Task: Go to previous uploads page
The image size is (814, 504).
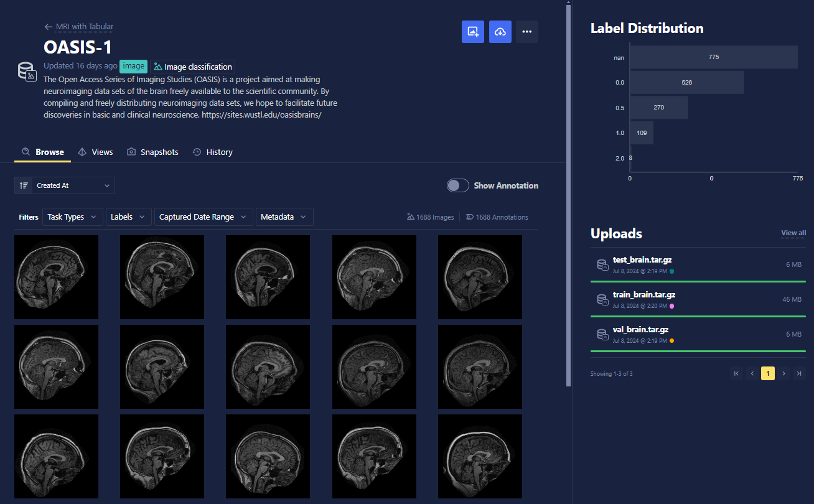Action: [752, 373]
